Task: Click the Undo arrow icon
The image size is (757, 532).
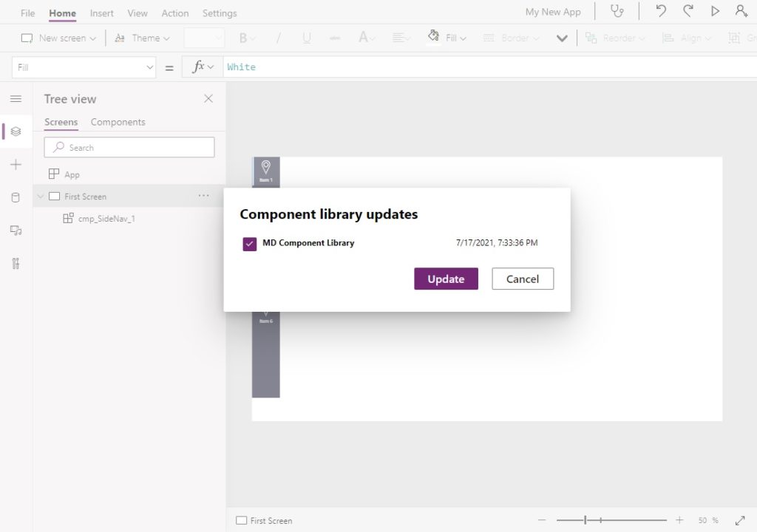Action: coord(661,11)
